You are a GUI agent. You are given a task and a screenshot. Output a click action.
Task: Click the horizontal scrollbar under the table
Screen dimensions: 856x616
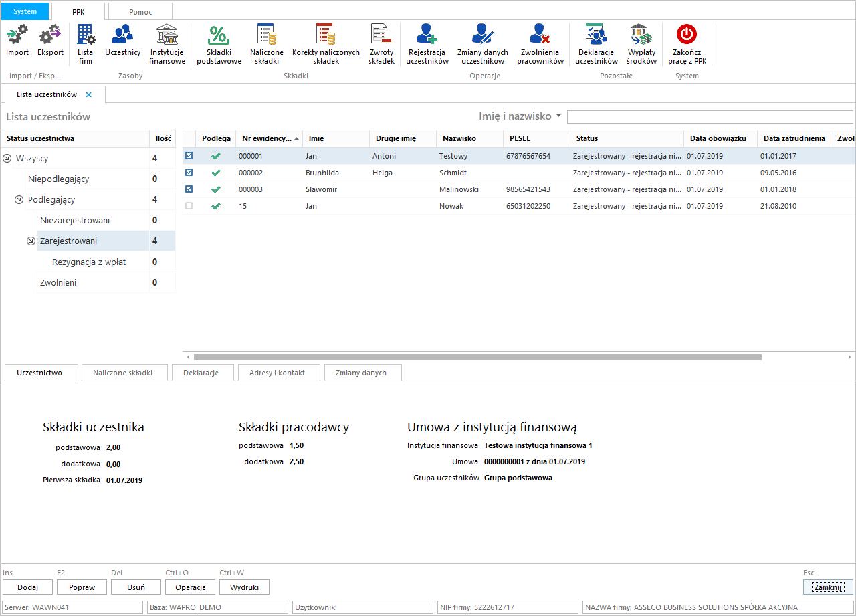[x=477, y=357]
